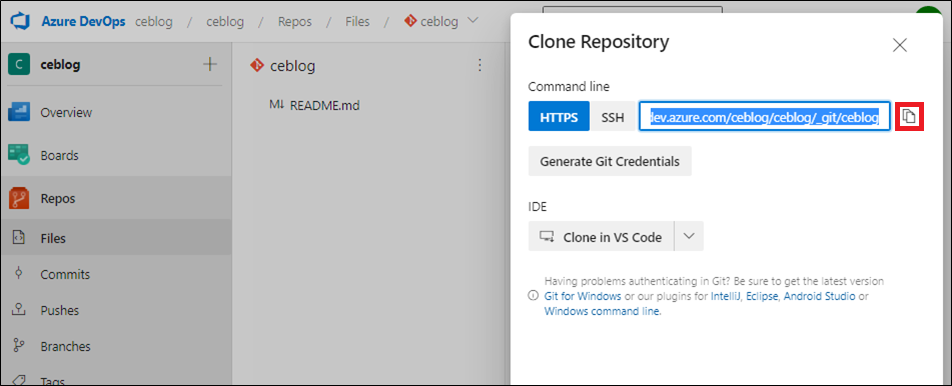Screen dimensions: 952x386
Task: Close the Clone Repository panel
Action: (899, 45)
